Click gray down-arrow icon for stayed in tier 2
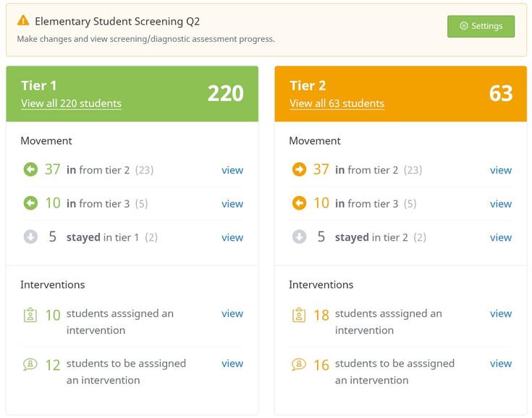This screenshot has width=532, height=418. click(x=299, y=236)
